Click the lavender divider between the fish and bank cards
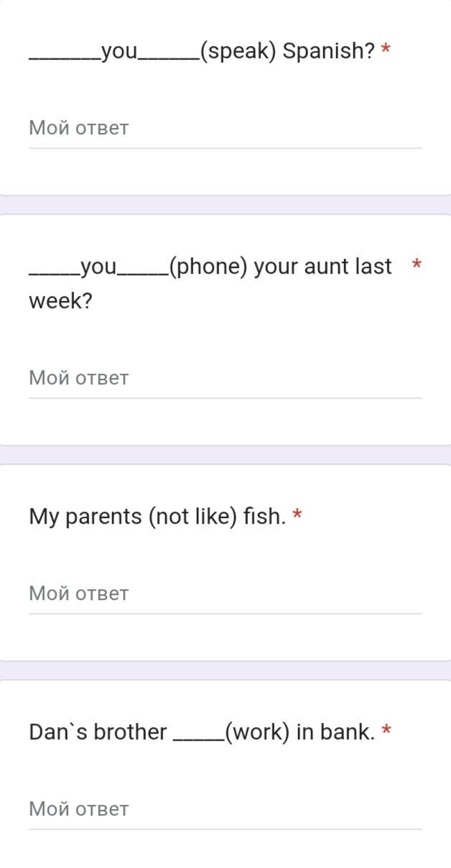 coord(225,670)
